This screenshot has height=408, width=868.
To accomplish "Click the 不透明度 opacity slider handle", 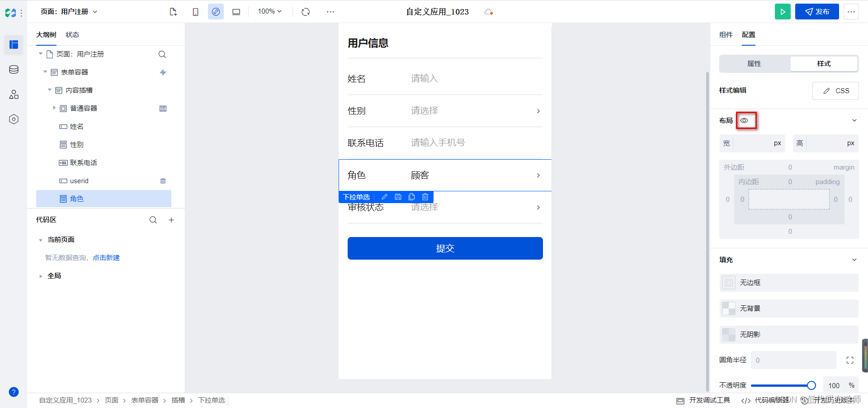I will [811, 385].
